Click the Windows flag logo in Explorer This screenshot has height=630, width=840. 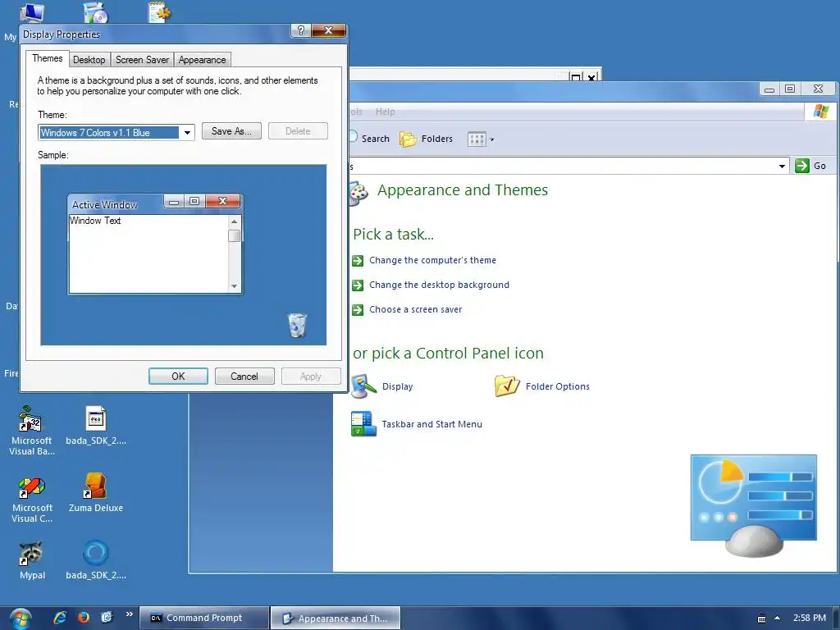click(820, 112)
